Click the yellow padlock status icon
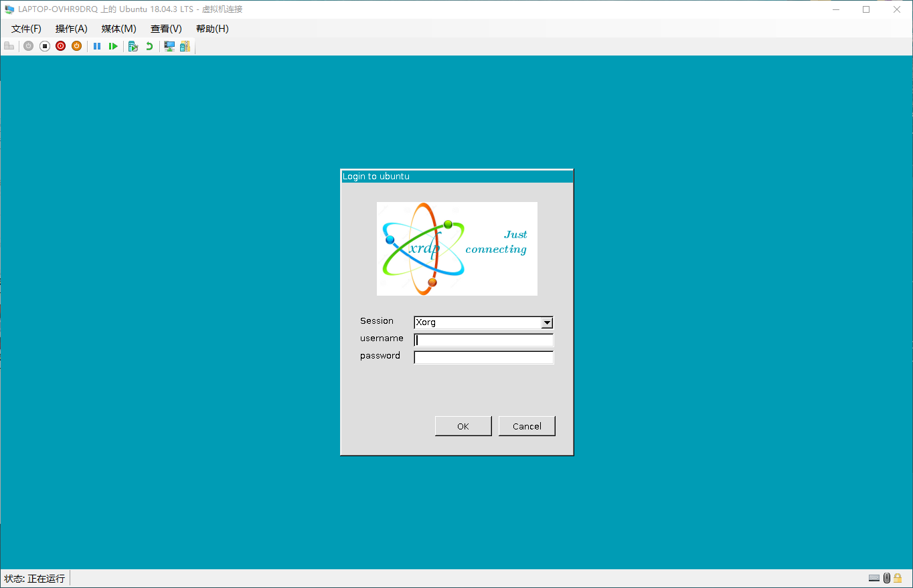The width and height of the screenshot is (913, 588). coord(898,578)
